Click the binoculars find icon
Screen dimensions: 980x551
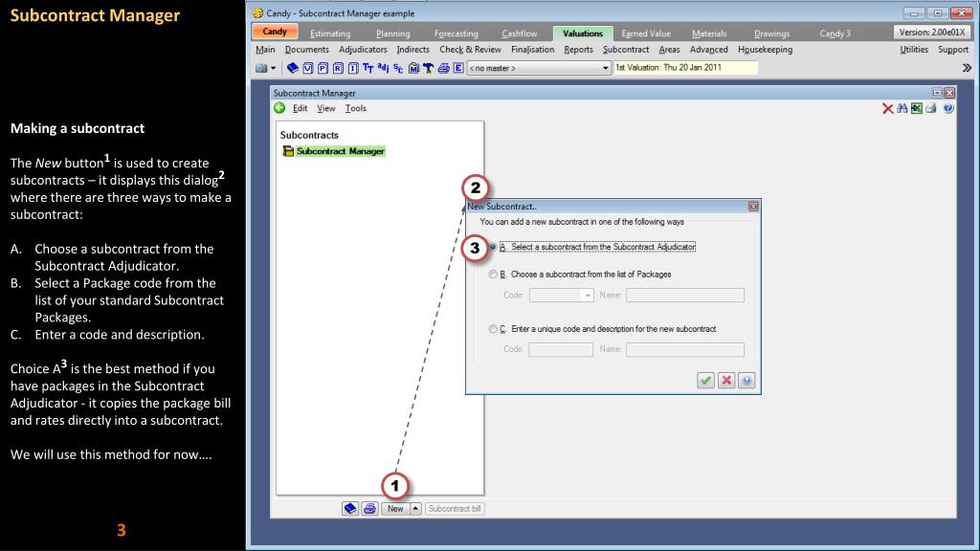(x=902, y=109)
